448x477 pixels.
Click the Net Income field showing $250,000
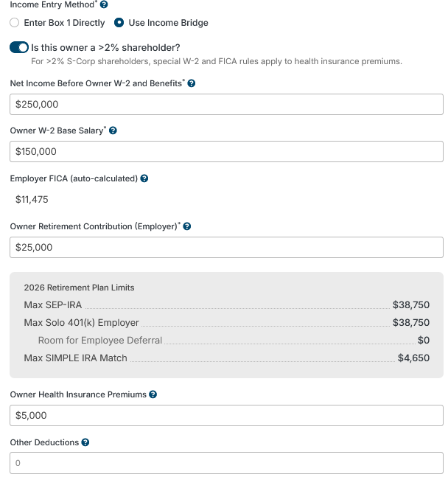coord(227,105)
